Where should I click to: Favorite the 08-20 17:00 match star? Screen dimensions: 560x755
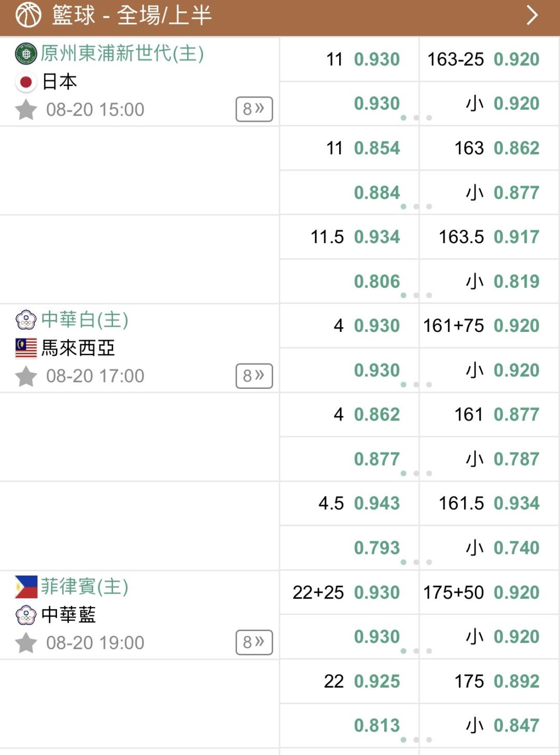26,376
